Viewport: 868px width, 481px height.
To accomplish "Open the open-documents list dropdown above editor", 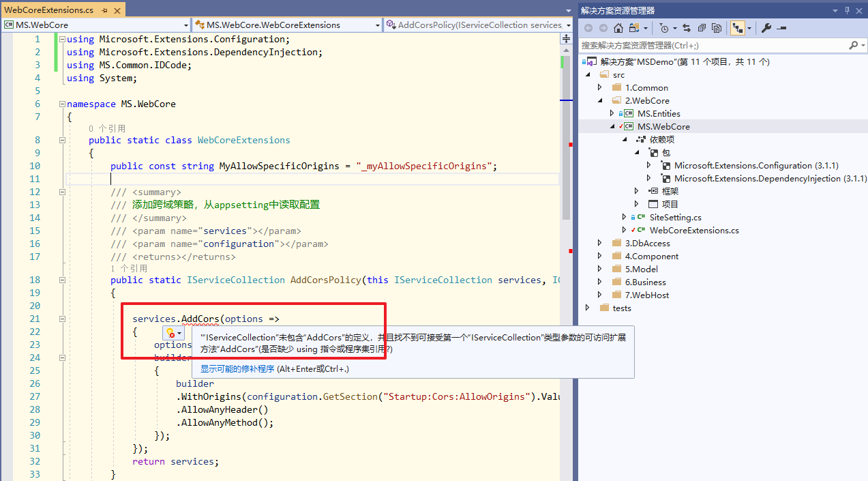I will click(569, 10).
